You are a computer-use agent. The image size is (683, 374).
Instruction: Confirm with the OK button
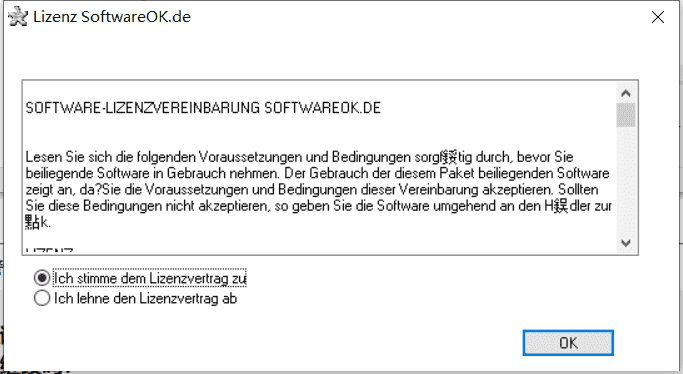pyautogui.click(x=568, y=343)
